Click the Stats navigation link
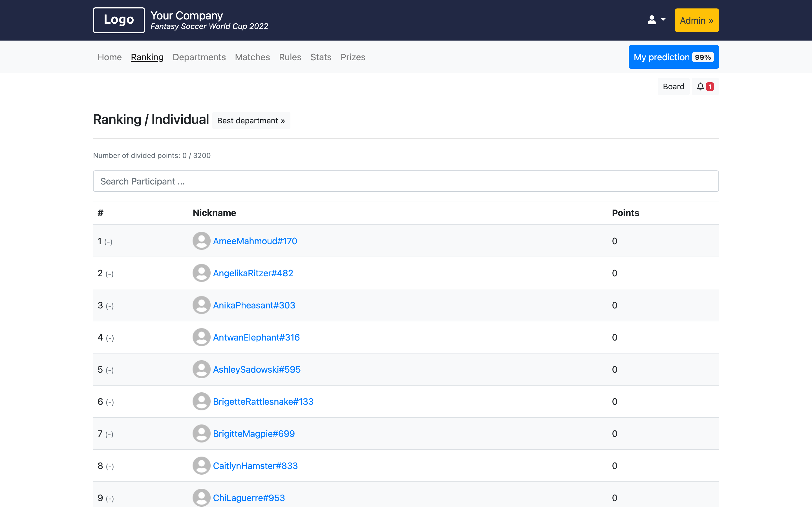 tap(321, 57)
